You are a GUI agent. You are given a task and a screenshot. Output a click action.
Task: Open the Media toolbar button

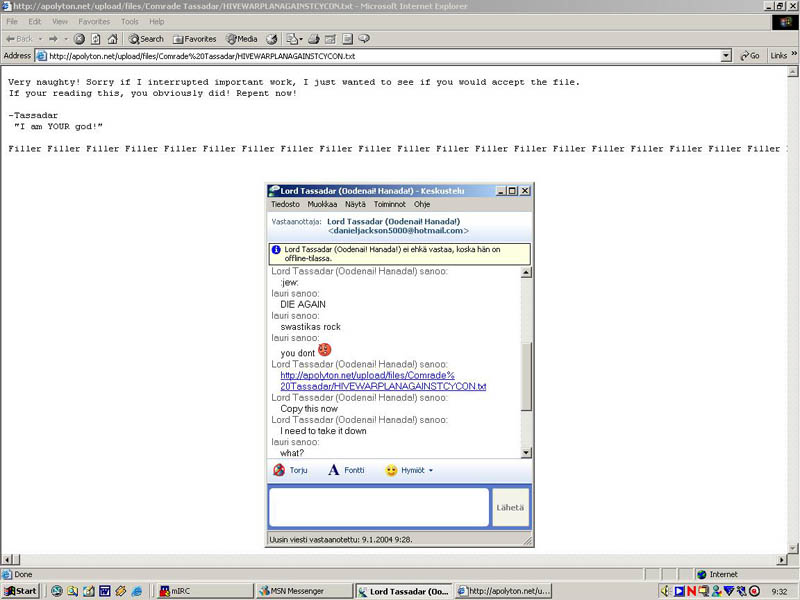point(242,39)
